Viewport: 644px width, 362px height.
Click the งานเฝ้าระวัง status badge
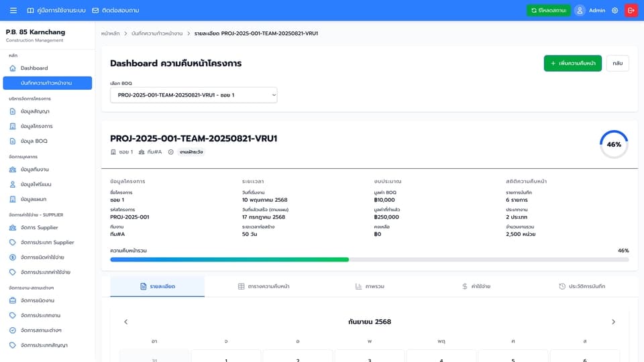pos(191,152)
